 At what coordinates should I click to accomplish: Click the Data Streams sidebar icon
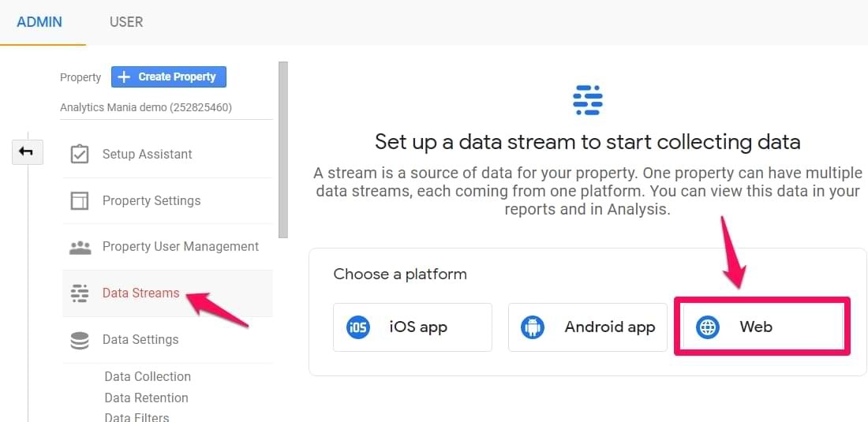[80, 293]
